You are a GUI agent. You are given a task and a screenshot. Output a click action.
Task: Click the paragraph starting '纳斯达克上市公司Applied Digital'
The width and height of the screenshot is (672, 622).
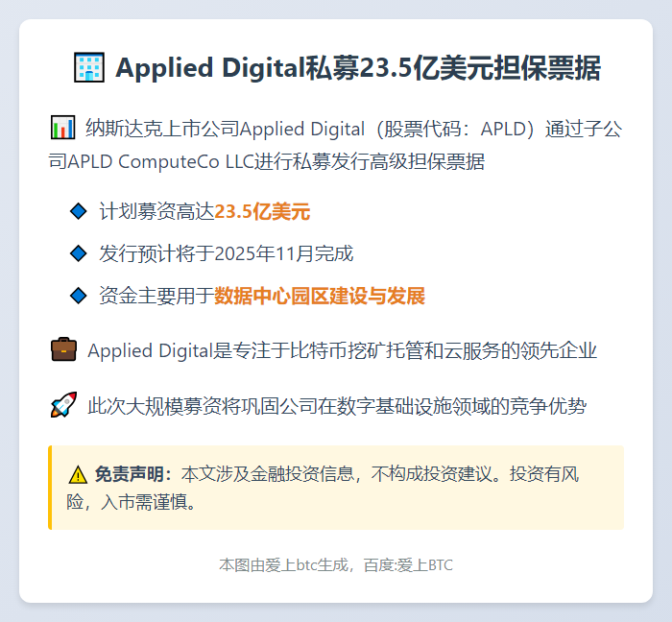point(336,145)
